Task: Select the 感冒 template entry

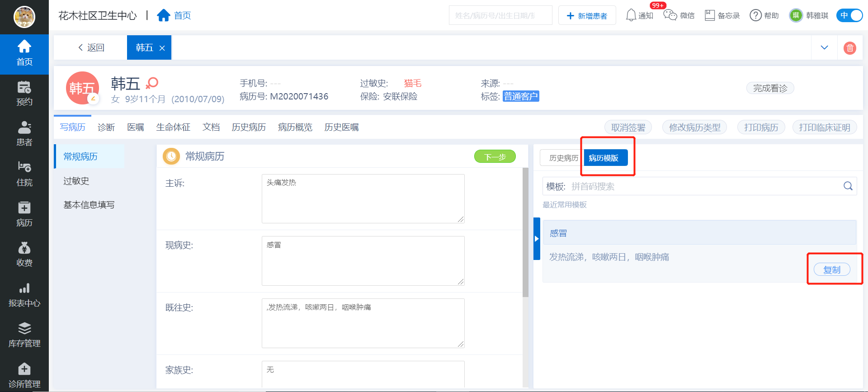Action: (x=699, y=233)
